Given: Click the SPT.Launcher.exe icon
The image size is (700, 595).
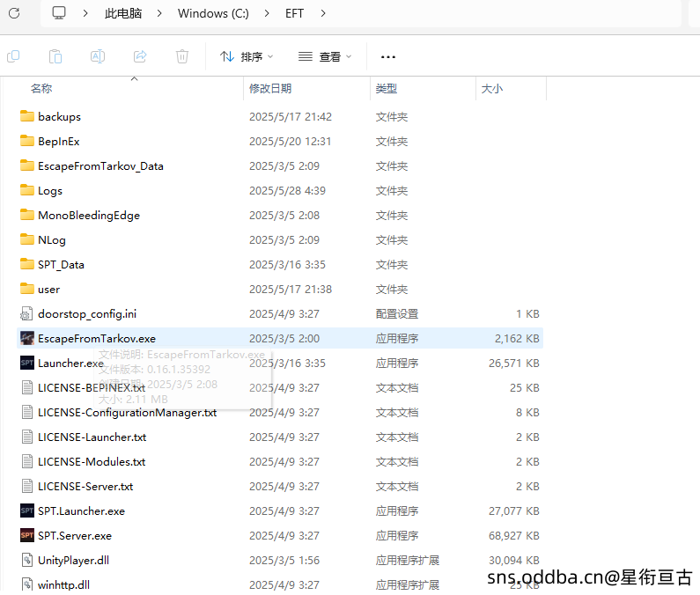Looking at the screenshot, I should [x=27, y=511].
